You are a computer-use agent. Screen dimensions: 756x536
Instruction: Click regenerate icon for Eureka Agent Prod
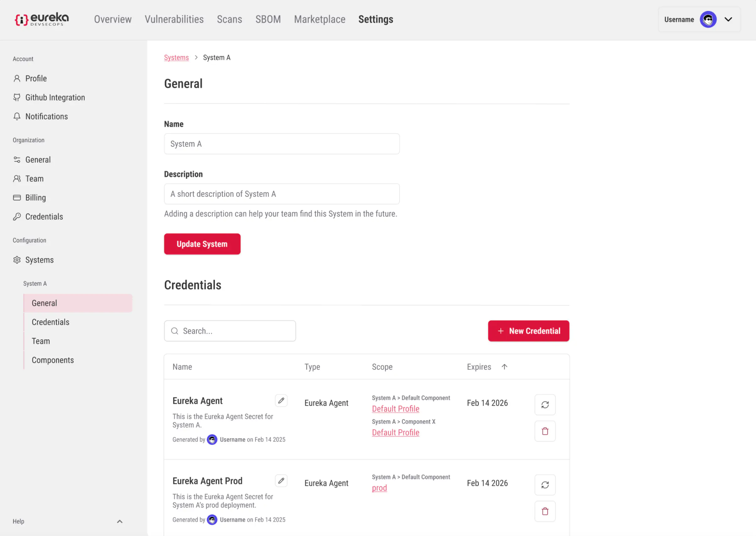545,485
